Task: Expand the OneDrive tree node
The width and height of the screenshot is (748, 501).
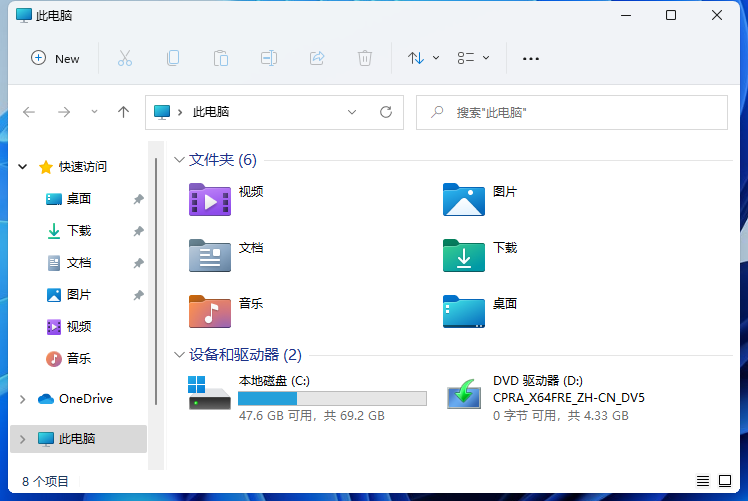Action: (23, 399)
